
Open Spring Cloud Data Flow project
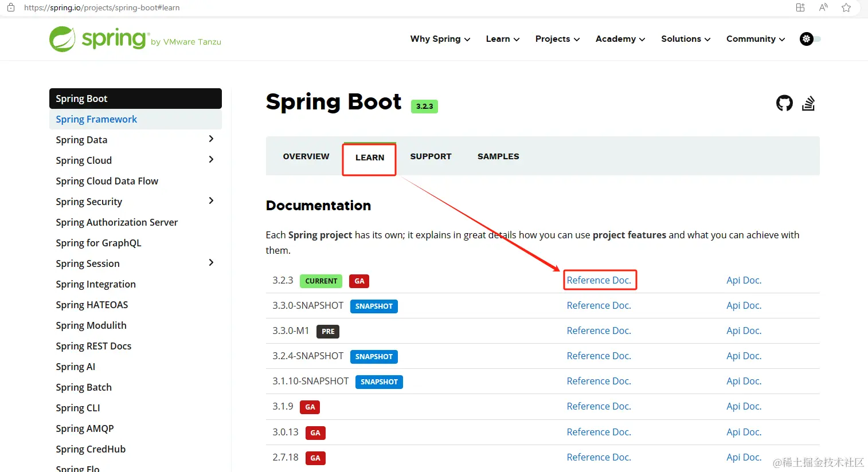[107, 181]
